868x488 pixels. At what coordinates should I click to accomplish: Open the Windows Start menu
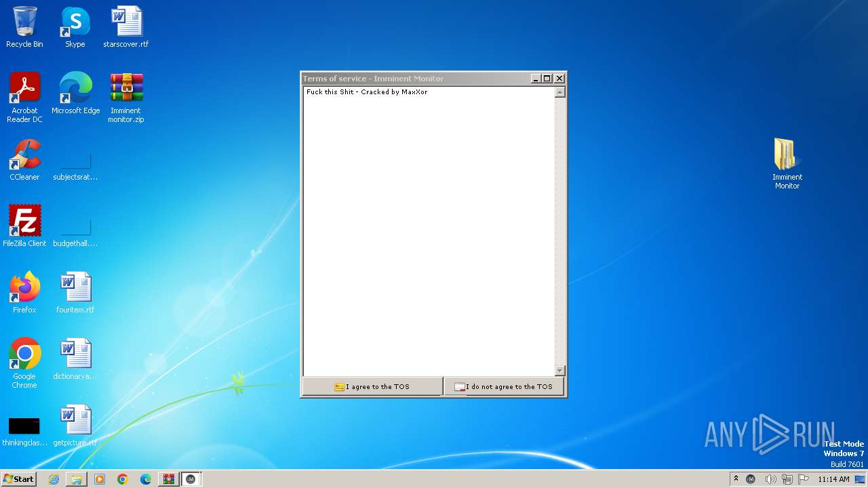coord(19,479)
